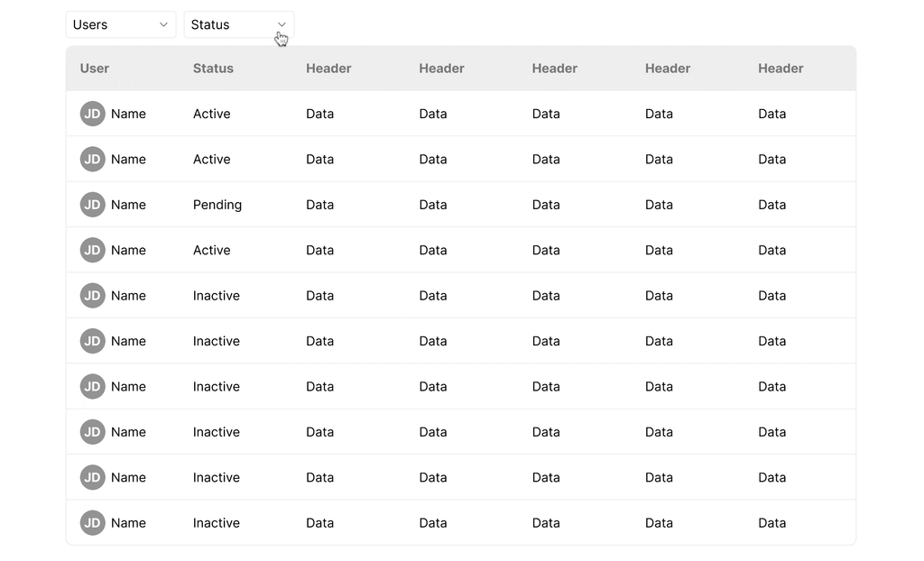This screenshot has width=924, height=561.
Task: Click the Status column header
Action: pyautogui.click(x=211, y=68)
